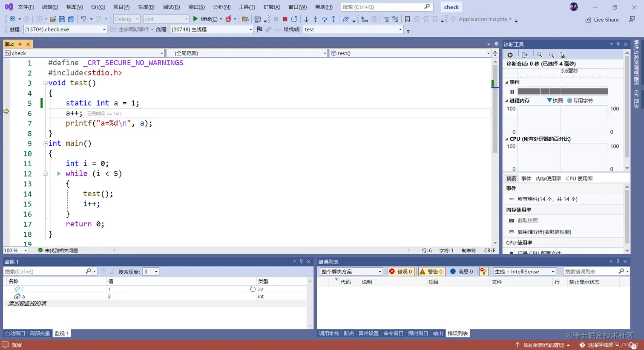Zoom out on the diagnostic timeline

[x=552, y=55]
